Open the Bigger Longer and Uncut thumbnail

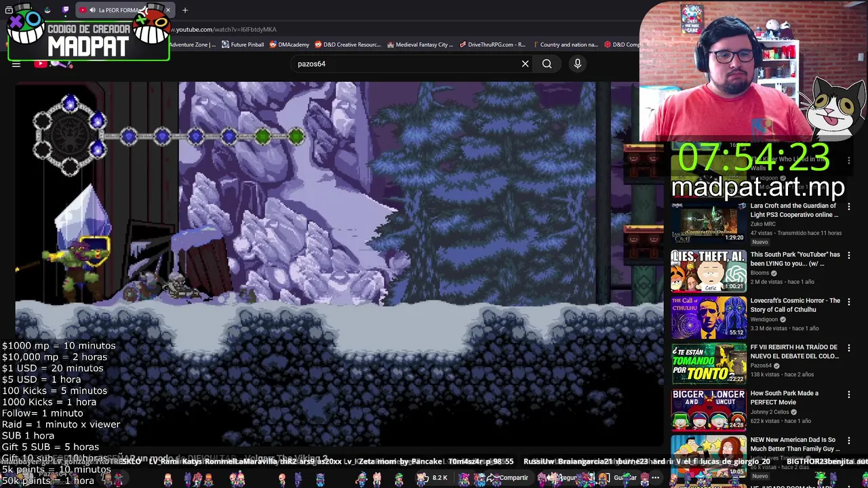tap(709, 409)
